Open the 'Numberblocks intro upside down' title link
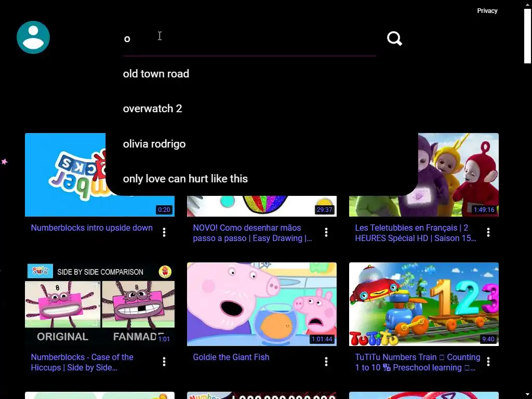Screen dimensions: 532x399 (x=91, y=228)
